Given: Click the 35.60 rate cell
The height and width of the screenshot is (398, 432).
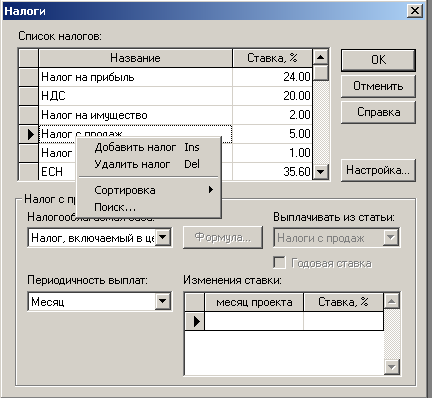Looking at the screenshot, I should tap(272, 172).
